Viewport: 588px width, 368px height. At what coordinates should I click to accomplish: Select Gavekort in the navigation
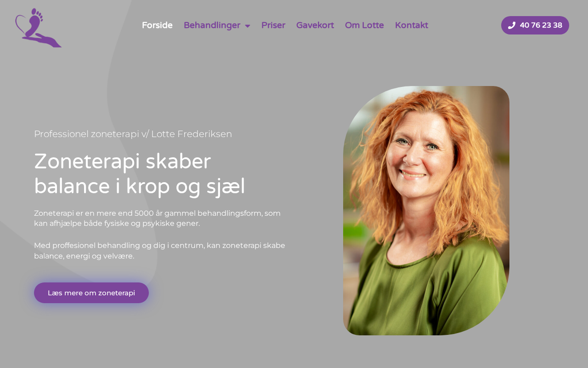pyautogui.click(x=315, y=25)
